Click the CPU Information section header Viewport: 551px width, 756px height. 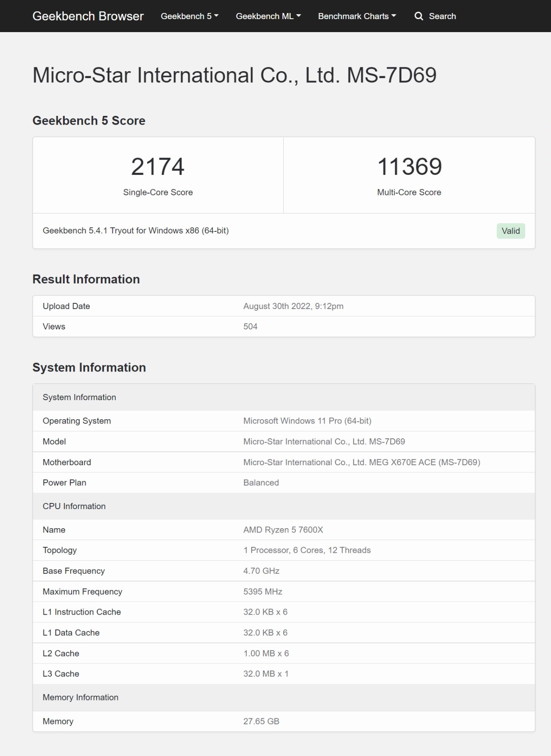284,506
